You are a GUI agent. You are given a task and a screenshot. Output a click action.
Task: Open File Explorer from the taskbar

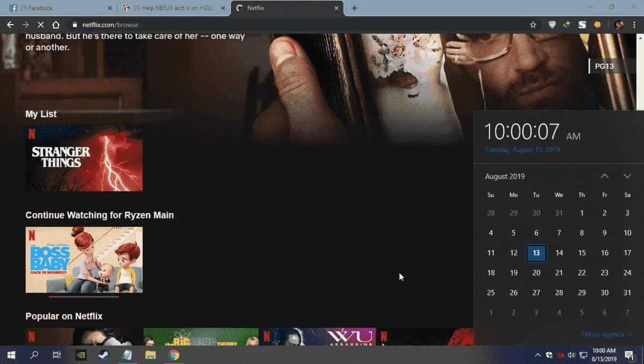pos(150,355)
